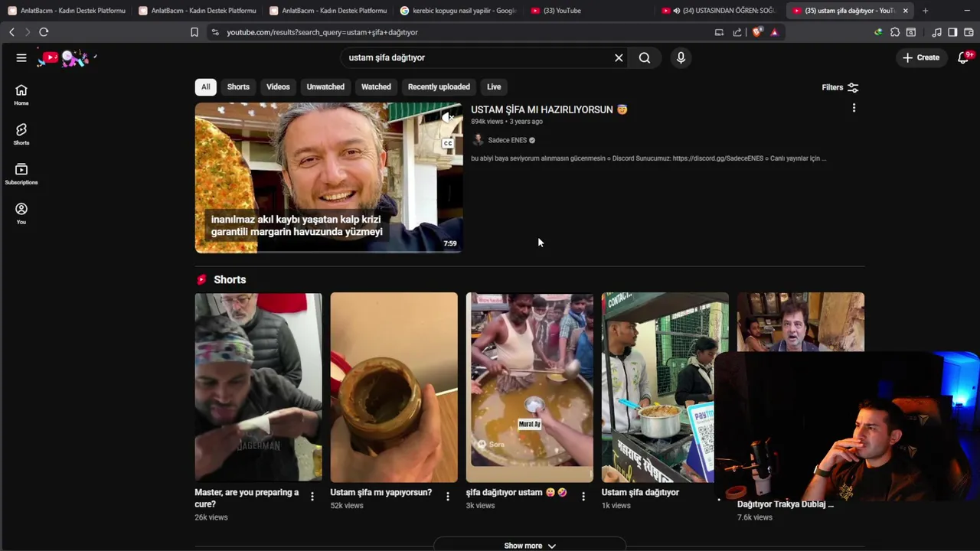Clear the search box with the X icon
Image resolution: width=980 pixels, height=551 pixels.
point(619,57)
